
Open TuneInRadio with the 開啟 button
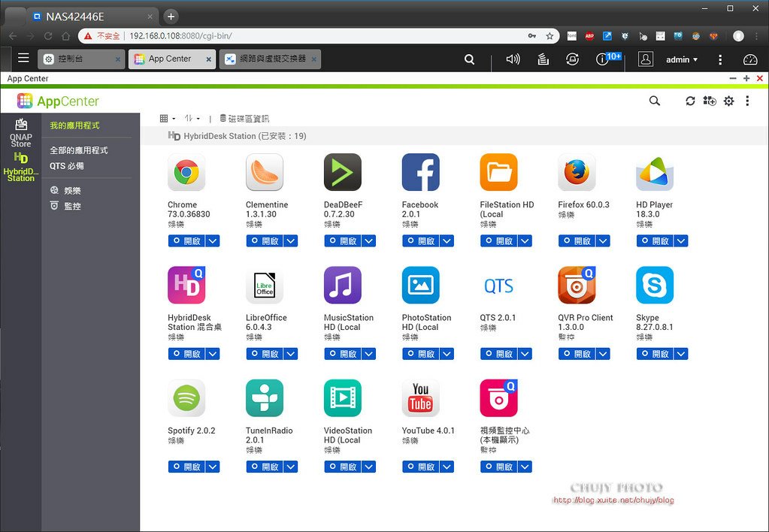pos(265,467)
